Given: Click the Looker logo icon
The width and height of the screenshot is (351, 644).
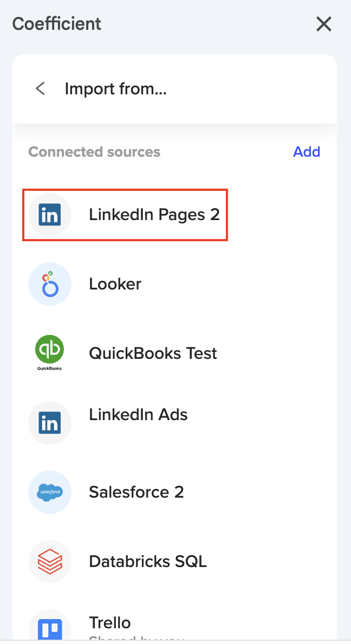Looking at the screenshot, I should point(50,284).
